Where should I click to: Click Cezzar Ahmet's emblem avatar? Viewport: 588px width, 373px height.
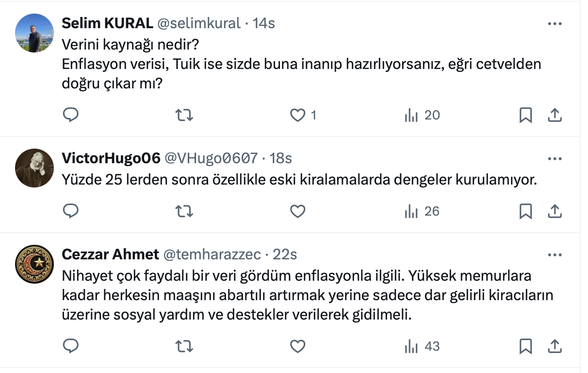coord(34,264)
